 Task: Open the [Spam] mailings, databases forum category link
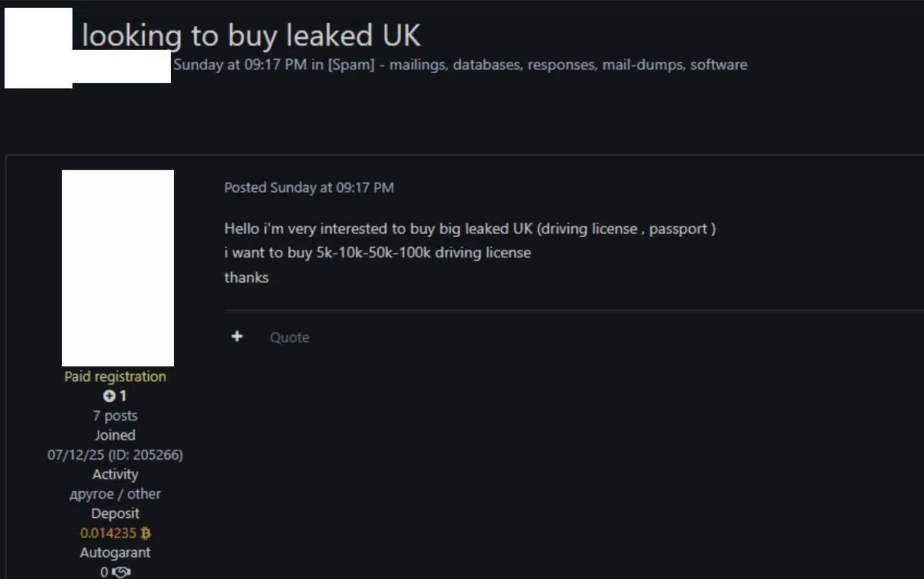click(537, 65)
